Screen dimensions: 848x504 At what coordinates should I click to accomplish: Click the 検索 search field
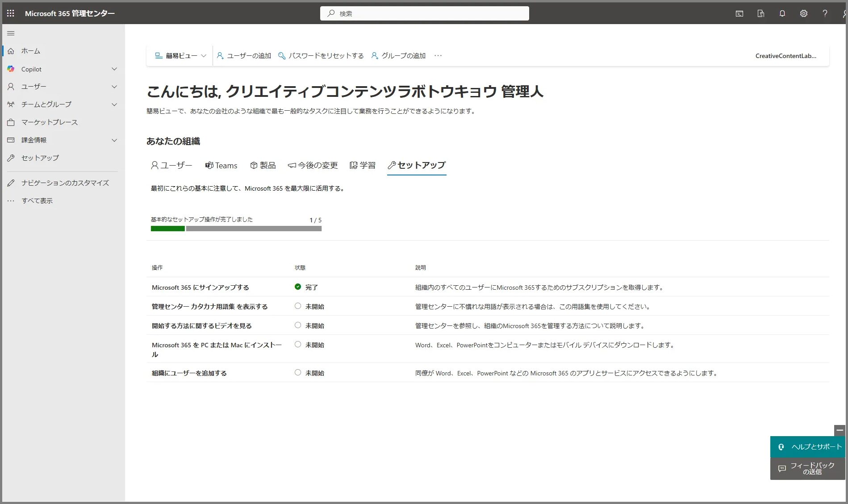[425, 13]
